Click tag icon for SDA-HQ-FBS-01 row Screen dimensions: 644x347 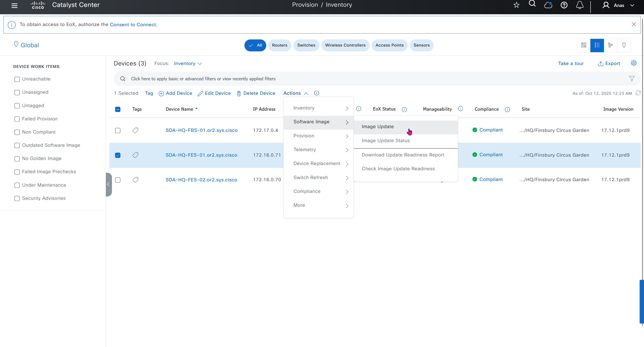tap(135, 130)
